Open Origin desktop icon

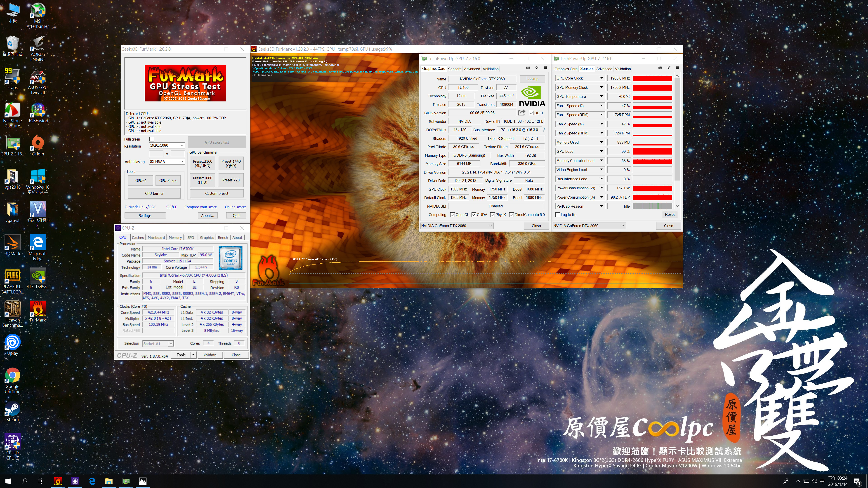pos(38,146)
